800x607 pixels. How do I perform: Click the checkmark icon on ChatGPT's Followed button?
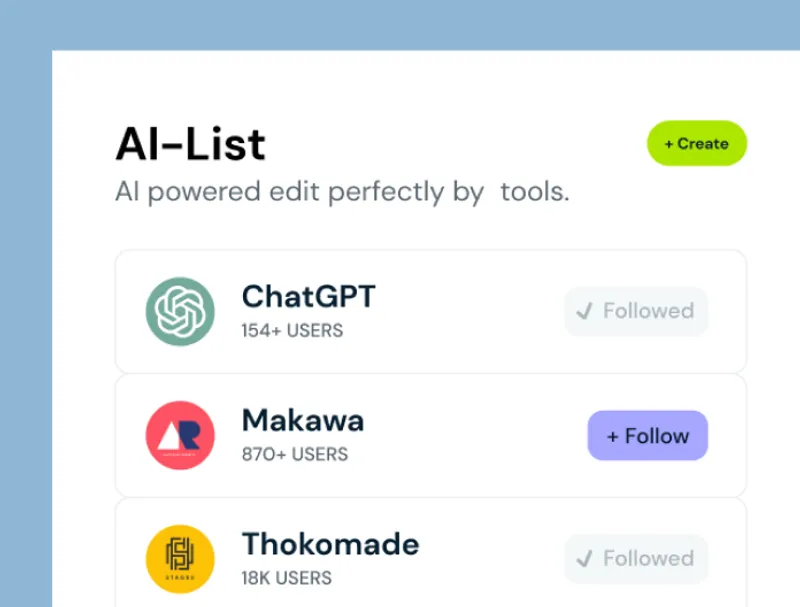(x=585, y=311)
